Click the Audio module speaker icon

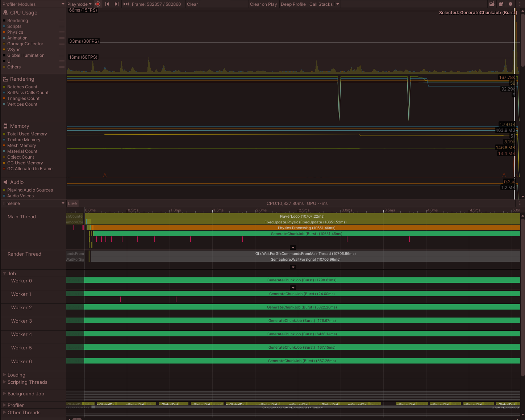[x=5, y=182]
